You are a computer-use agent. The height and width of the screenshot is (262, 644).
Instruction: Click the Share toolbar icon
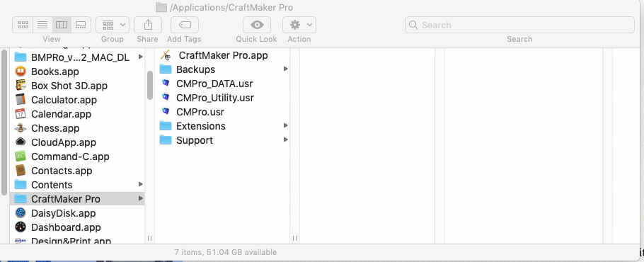pos(148,25)
